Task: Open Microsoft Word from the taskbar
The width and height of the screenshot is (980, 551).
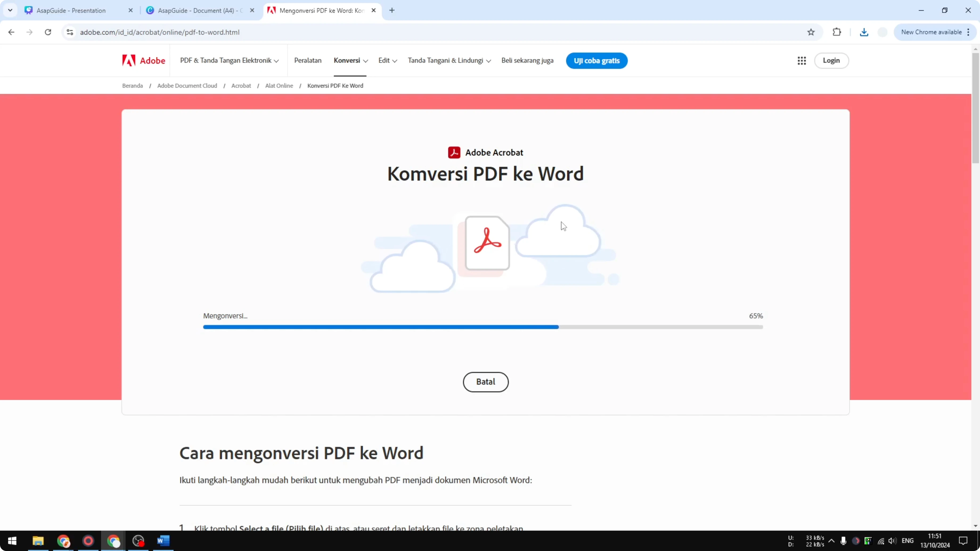Action: point(163,541)
